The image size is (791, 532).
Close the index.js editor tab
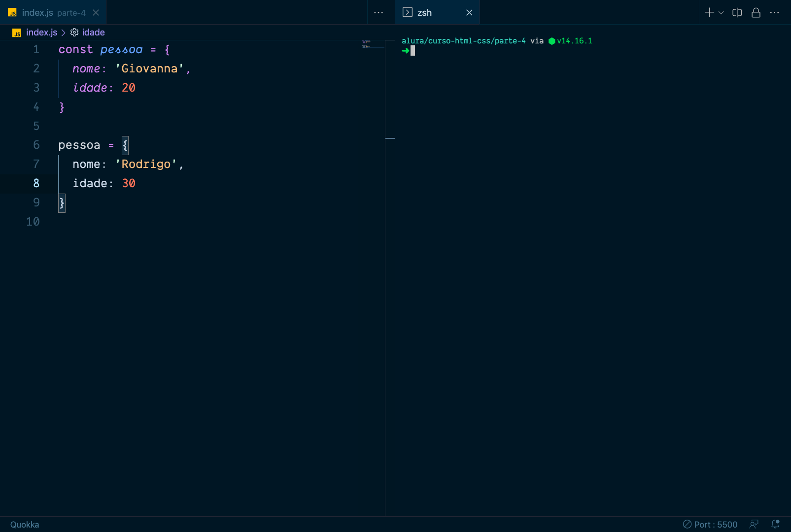coord(96,13)
